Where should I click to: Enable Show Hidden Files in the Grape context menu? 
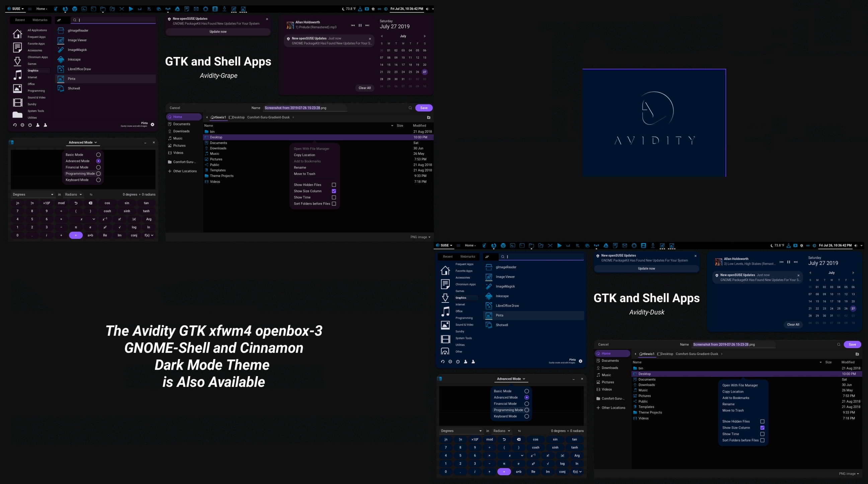coord(334,185)
